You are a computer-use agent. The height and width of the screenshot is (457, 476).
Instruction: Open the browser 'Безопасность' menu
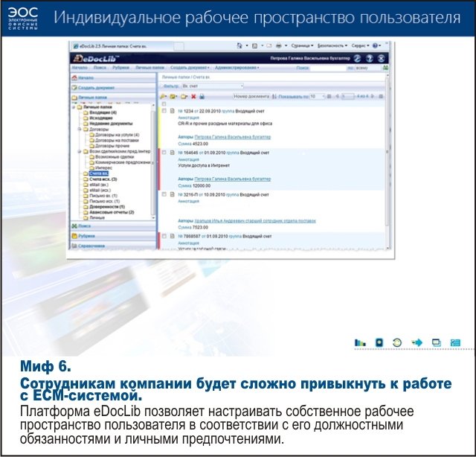[332, 45]
